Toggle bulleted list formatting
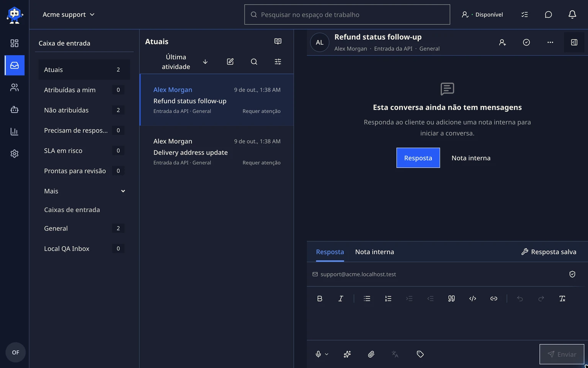Image resolution: width=588 pixels, height=368 pixels. click(x=367, y=299)
